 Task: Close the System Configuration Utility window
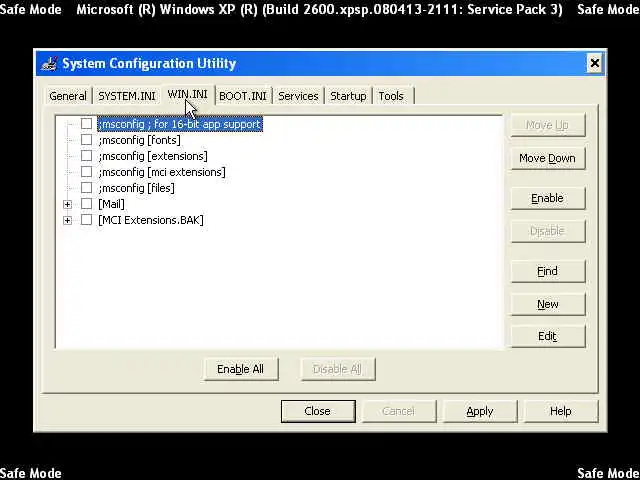pos(595,63)
